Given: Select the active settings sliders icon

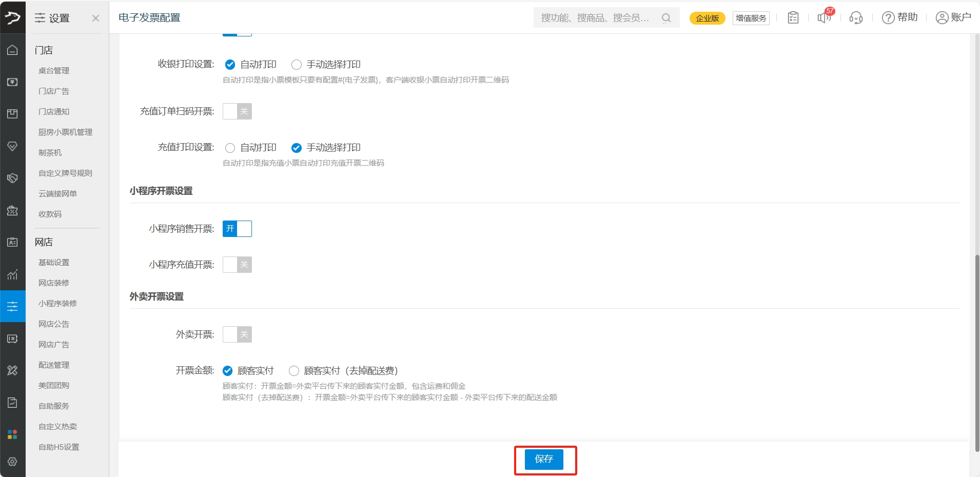Looking at the screenshot, I should click(x=12, y=306).
